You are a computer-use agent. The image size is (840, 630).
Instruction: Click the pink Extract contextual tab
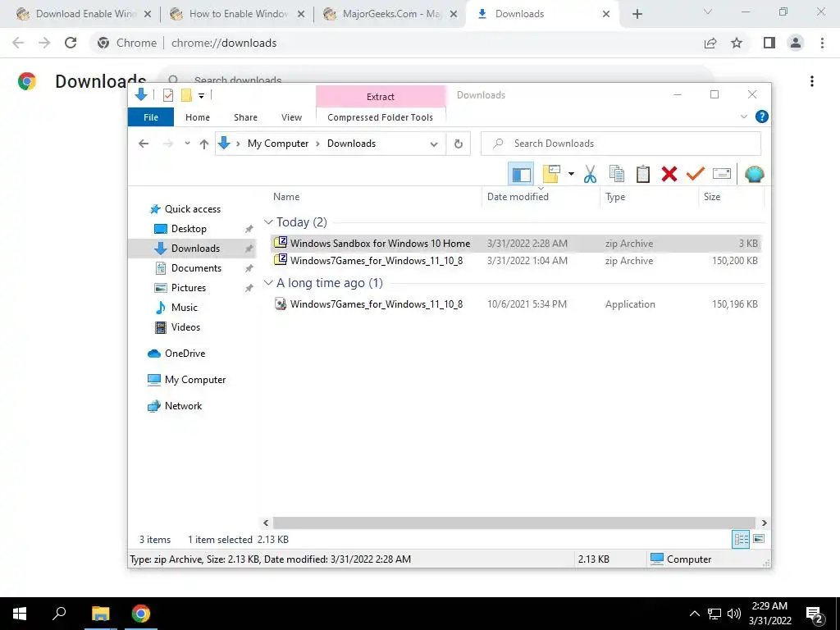381,97
